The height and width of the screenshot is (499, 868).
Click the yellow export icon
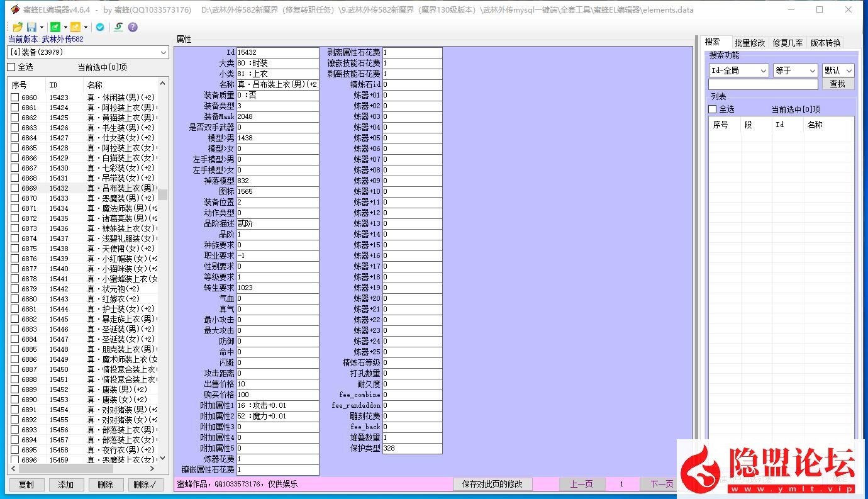point(75,27)
